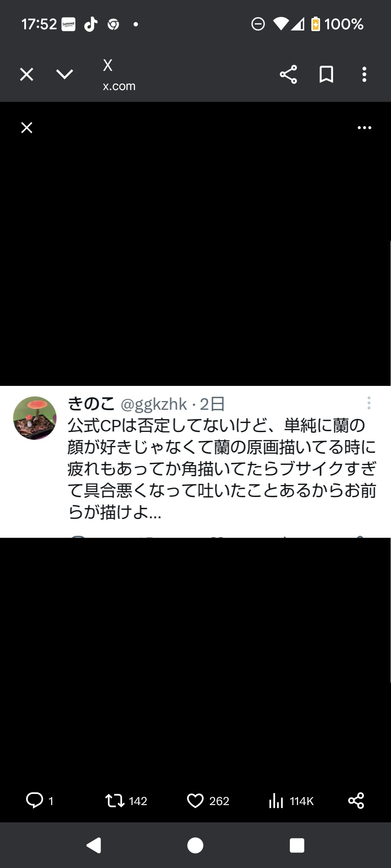Open the @ggkzhk handle link
Viewport: 391px width, 868px height.
point(154,404)
